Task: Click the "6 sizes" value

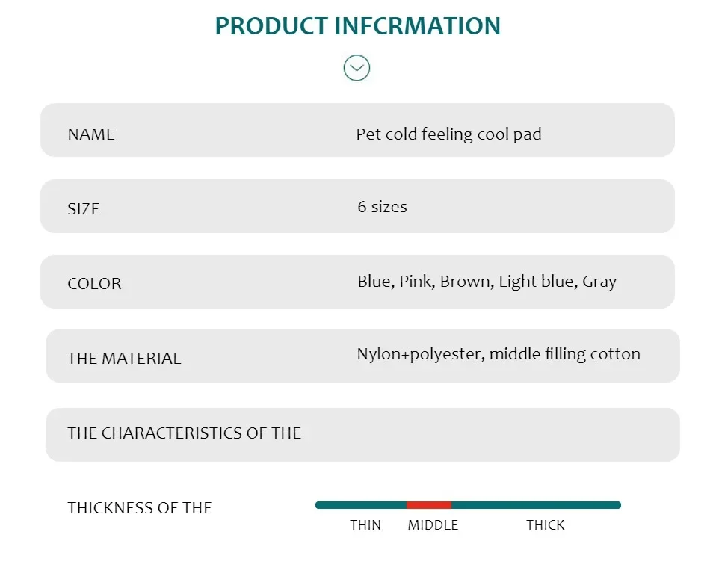Action: 382,207
